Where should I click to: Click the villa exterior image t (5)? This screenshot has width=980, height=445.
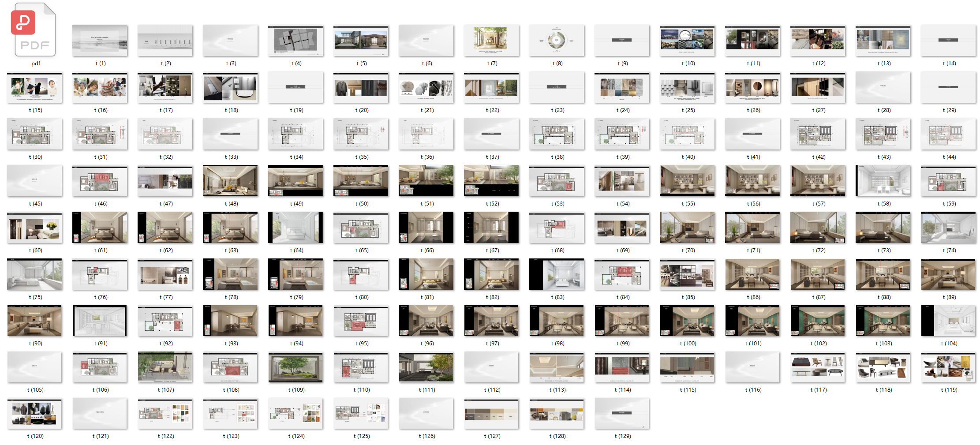361,41
